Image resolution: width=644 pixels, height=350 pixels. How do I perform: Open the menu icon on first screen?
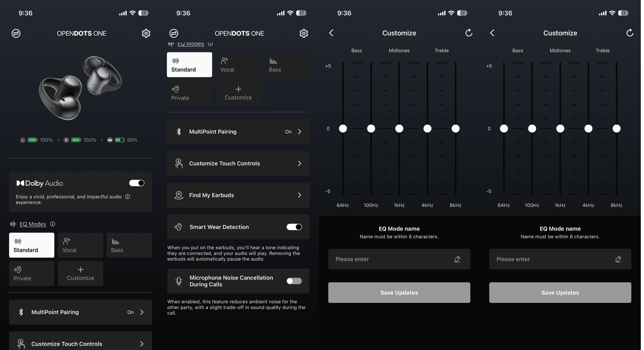[16, 33]
